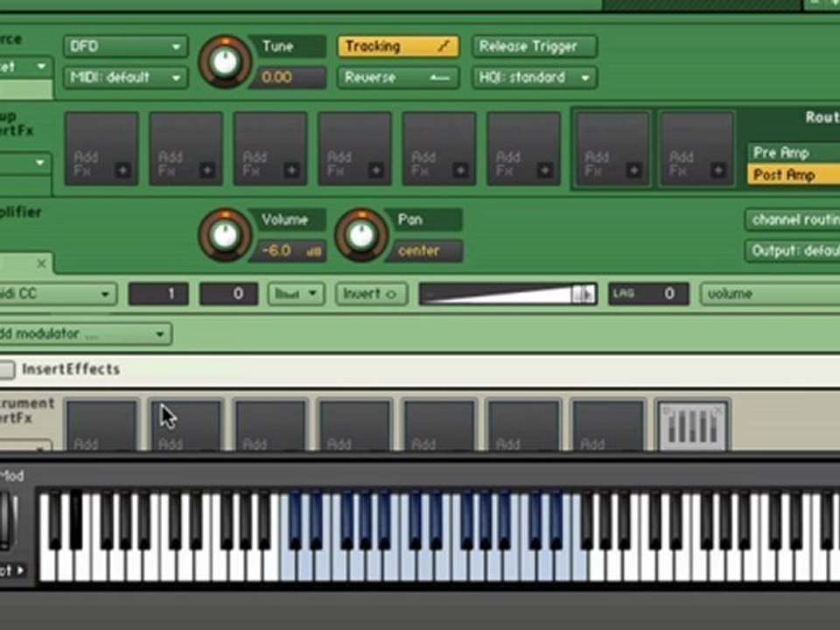Screen dimensions: 840x630
Task: Click plus icon in seventh Group InsertFx slot
Action: pos(633,171)
